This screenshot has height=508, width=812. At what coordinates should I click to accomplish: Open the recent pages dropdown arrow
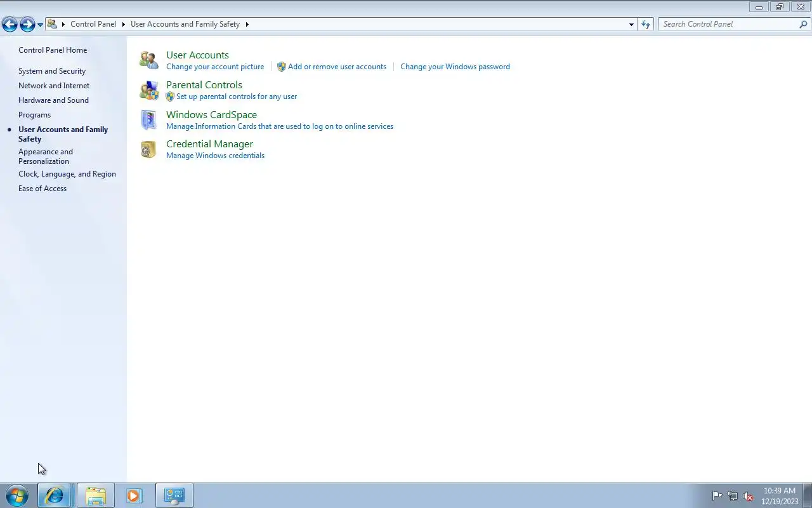[x=40, y=25]
